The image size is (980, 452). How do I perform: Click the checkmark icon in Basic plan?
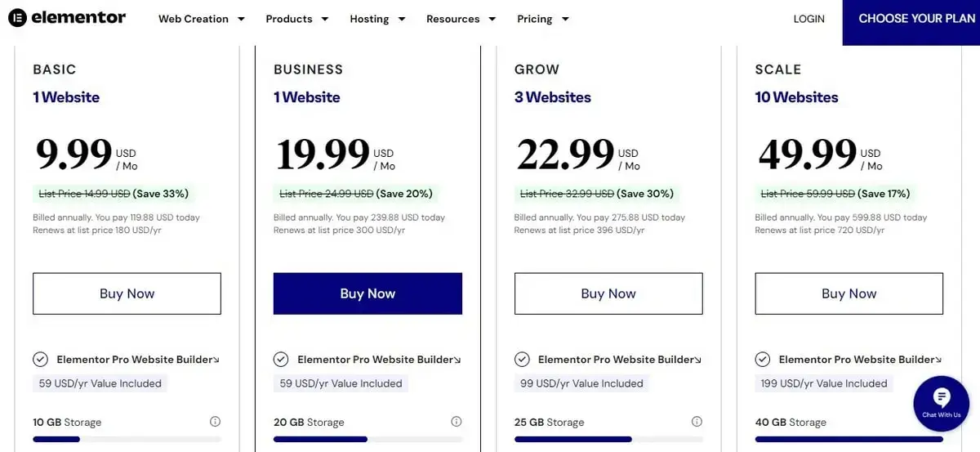pos(40,360)
